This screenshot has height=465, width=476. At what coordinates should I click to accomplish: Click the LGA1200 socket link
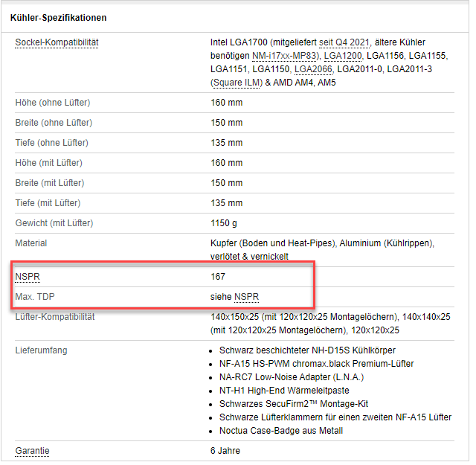pyautogui.click(x=343, y=56)
